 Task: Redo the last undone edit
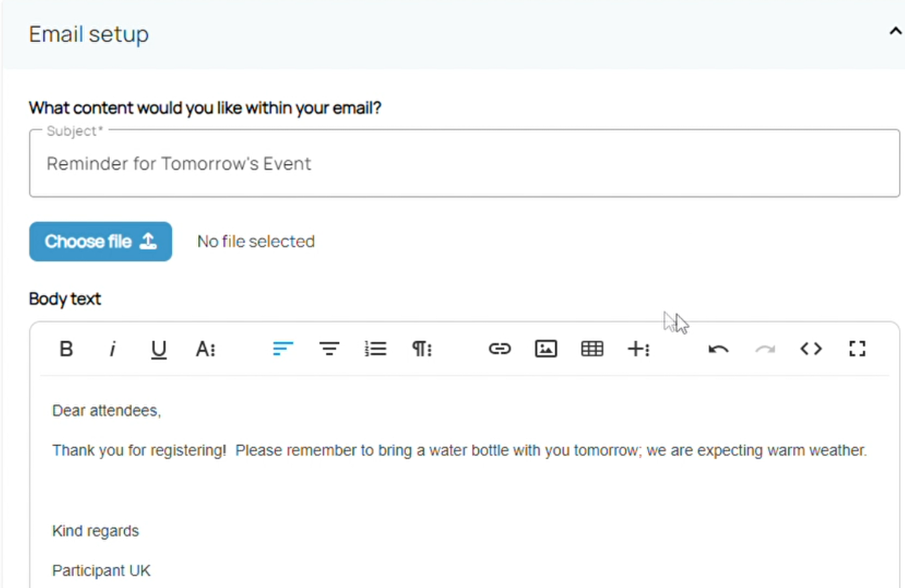pyautogui.click(x=765, y=349)
